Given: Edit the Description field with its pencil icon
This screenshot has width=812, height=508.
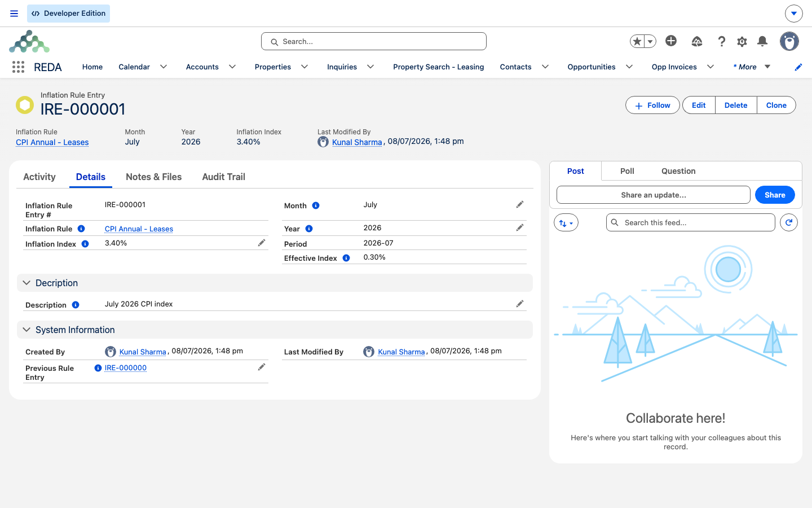Looking at the screenshot, I should tap(520, 304).
